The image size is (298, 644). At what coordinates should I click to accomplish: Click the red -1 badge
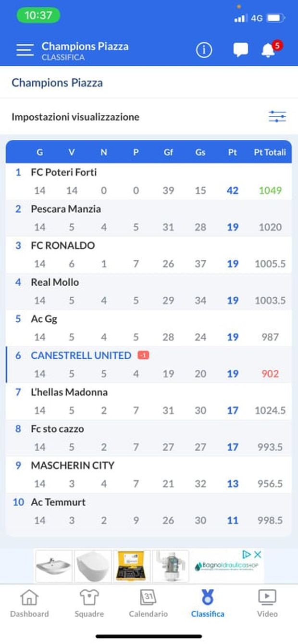143,355
